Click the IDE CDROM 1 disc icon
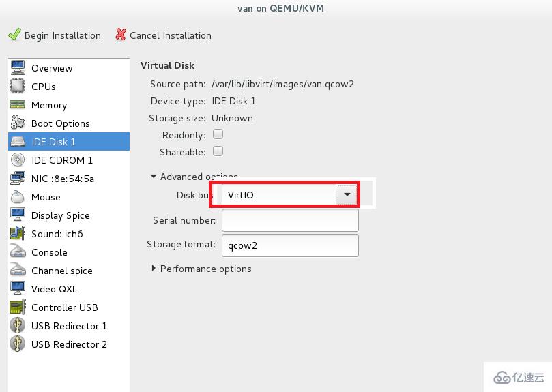The width and height of the screenshot is (552, 392). click(x=18, y=160)
